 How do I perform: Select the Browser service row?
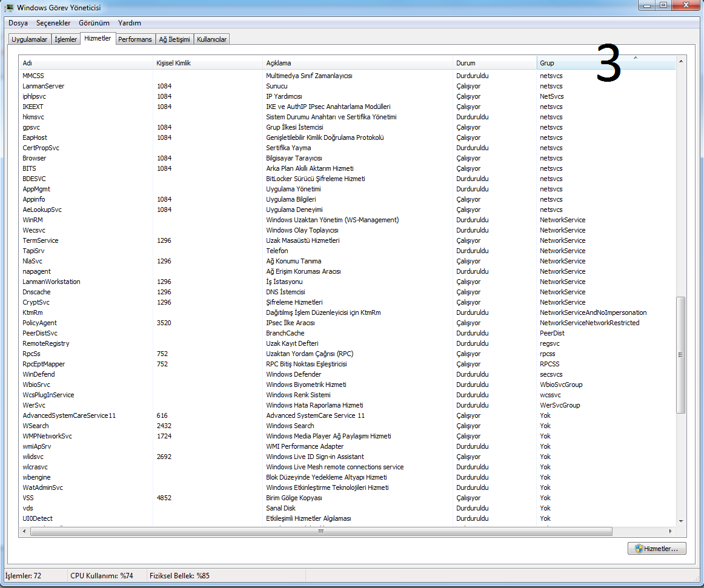(347, 159)
